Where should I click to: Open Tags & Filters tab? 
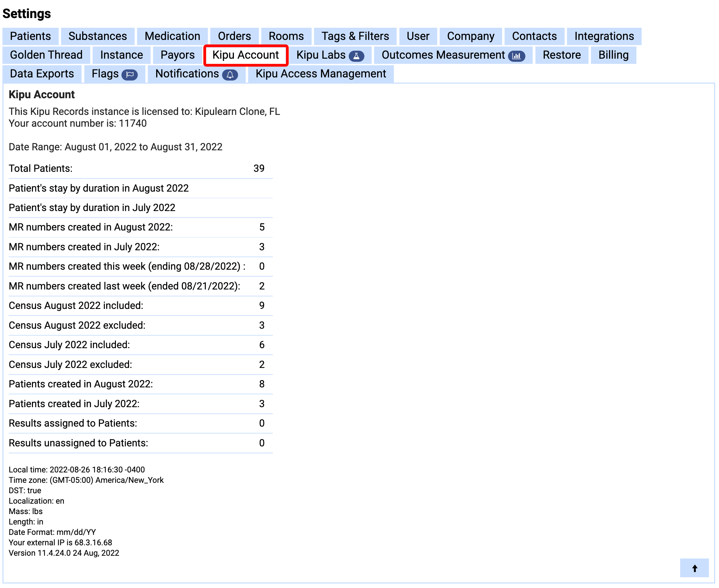tap(355, 36)
